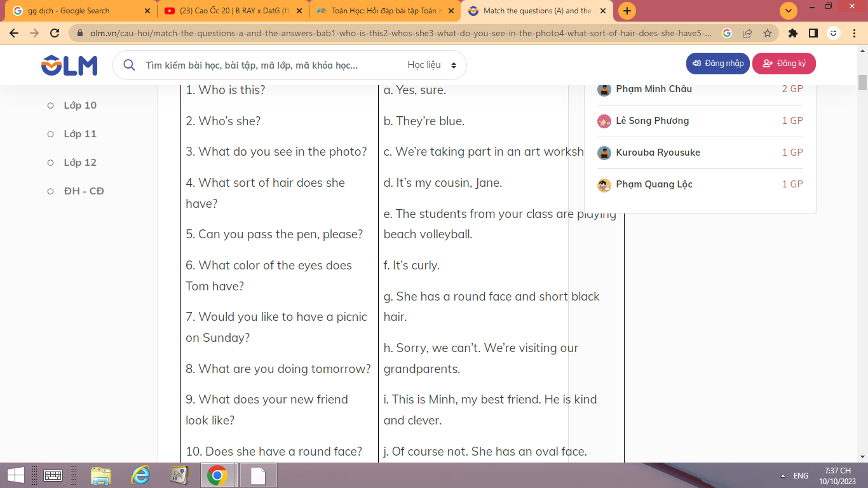Click the magnifier icon in search bar

click(129, 65)
